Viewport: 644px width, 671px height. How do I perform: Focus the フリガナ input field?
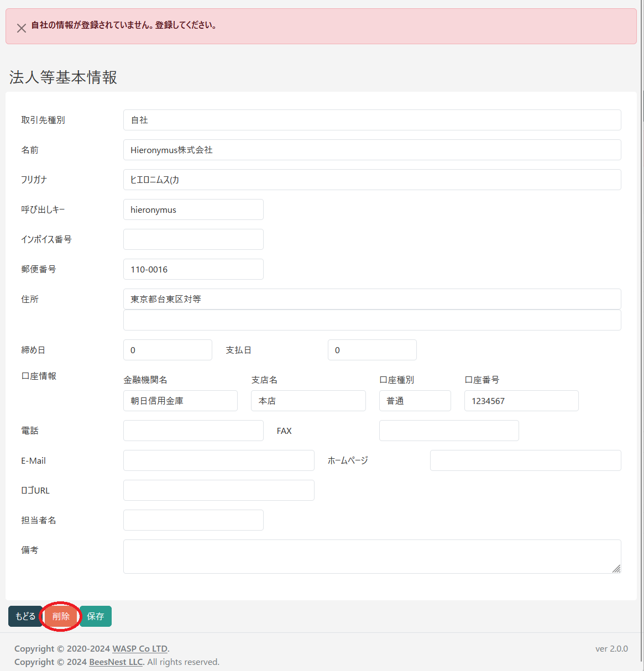point(371,180)
